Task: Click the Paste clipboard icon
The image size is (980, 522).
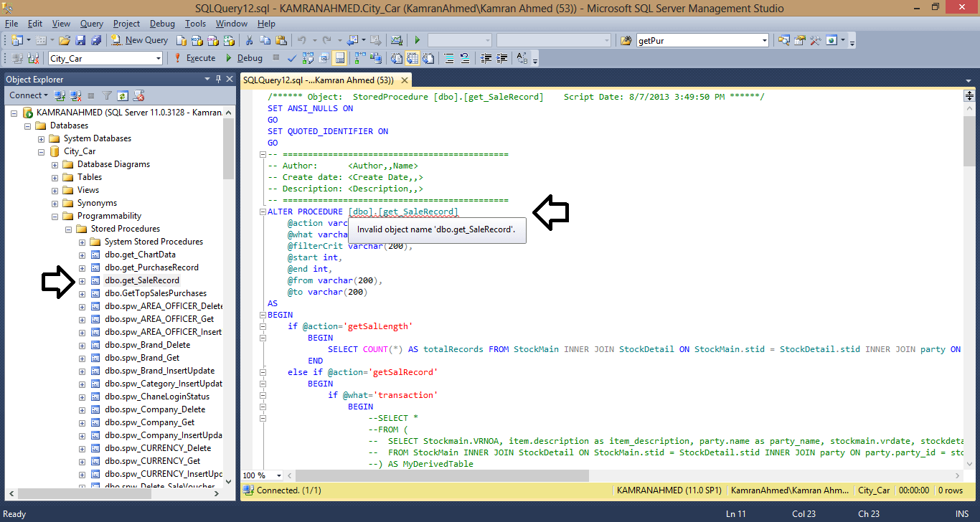Action: coord(281,40)
